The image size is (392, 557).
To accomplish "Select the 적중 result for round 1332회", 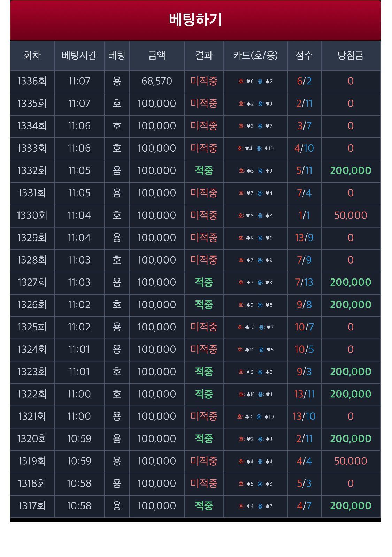I will [204, 171].
